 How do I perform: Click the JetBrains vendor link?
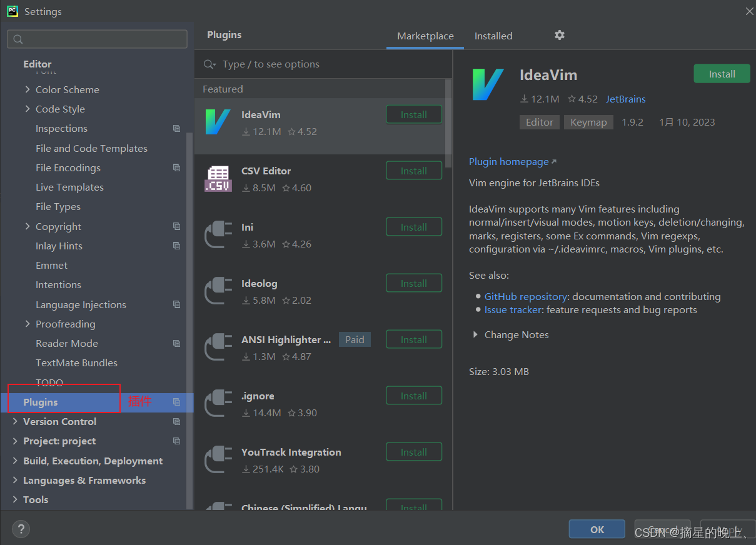coord(625,99)
